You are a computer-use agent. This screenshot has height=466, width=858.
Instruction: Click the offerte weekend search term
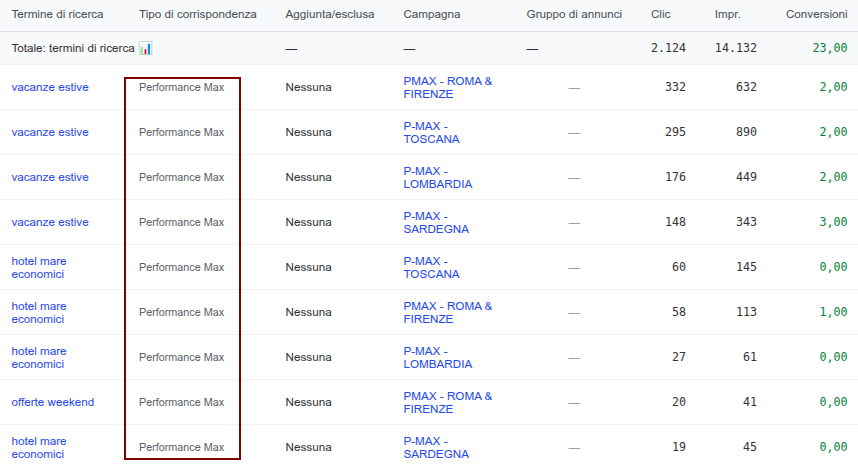pyautogui.click(x=53, y=402)
